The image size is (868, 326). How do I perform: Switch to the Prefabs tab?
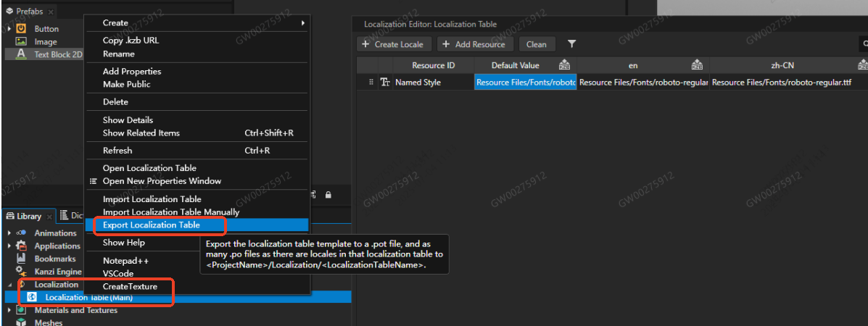point(29,11)
